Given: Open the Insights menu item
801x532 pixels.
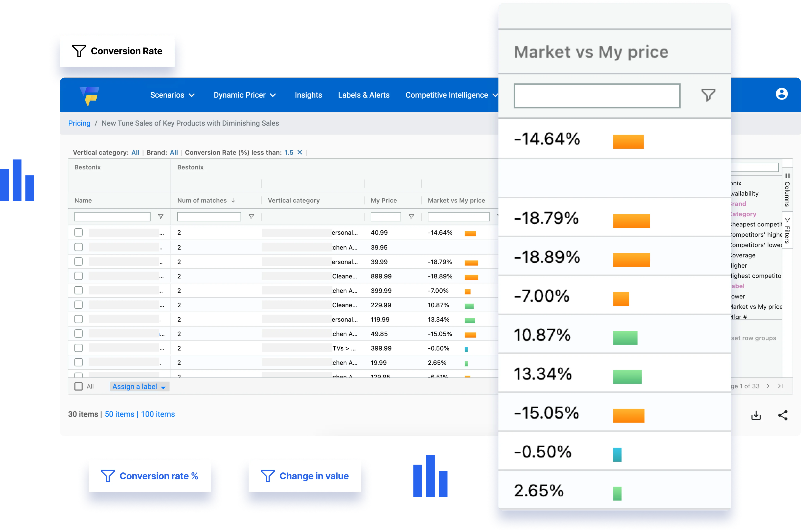Looking at the screenshot, I should click(308, 95).
